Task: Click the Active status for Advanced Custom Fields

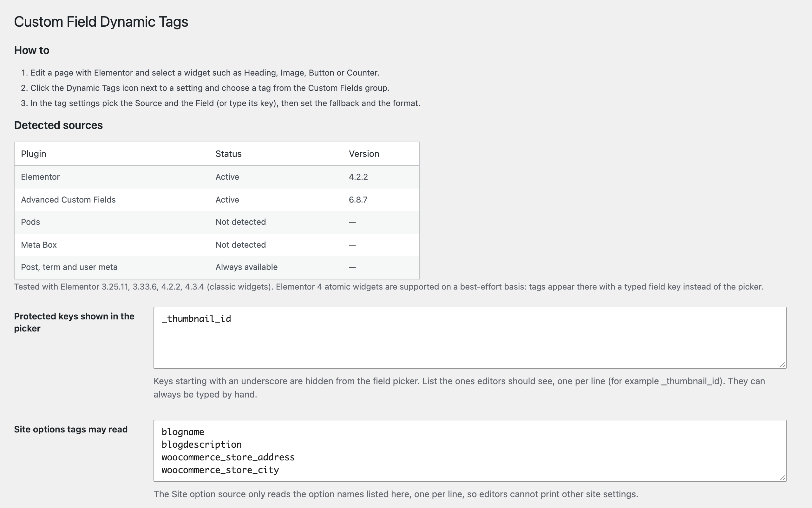Action: pyautogui.click(x=227, y=200)
